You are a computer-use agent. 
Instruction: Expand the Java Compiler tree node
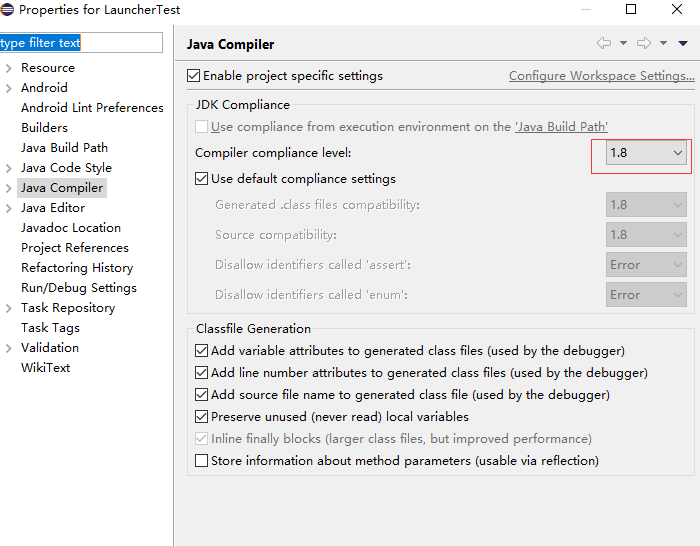pyautogui.click(x=9, y=188)
